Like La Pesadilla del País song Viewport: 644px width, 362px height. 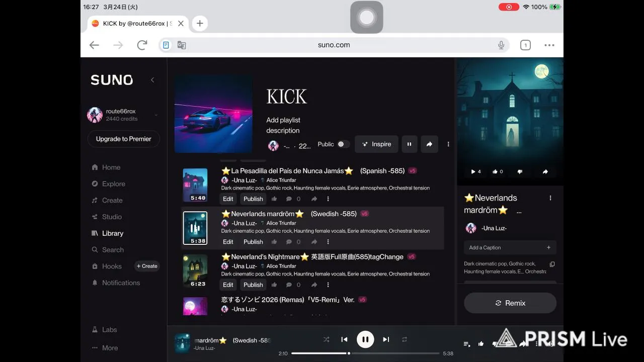[274, 199]
